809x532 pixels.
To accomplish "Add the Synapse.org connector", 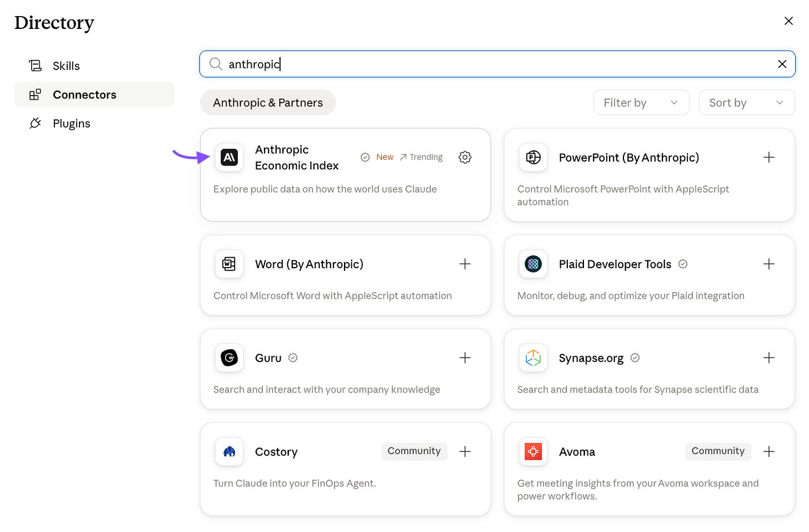I will tap(769, 358).
